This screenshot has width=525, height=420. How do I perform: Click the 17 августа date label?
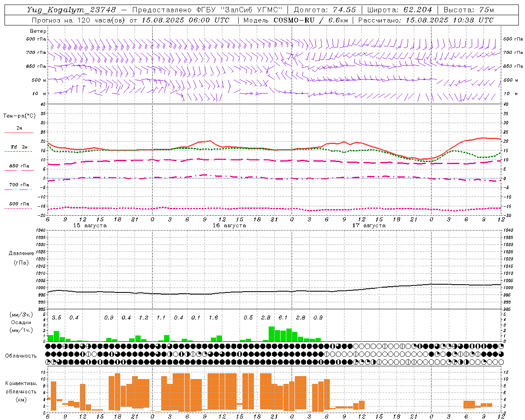(369, 226)
